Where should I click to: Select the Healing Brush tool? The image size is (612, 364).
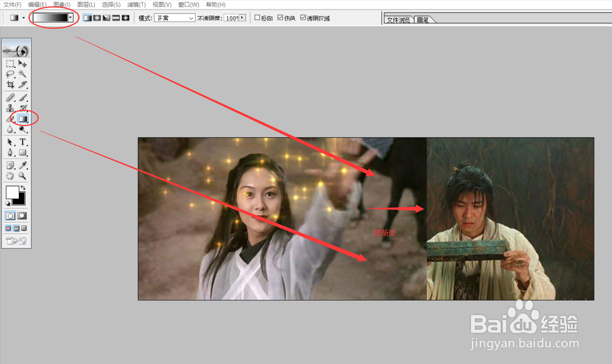pyautogui.click(x=10, y=98)
